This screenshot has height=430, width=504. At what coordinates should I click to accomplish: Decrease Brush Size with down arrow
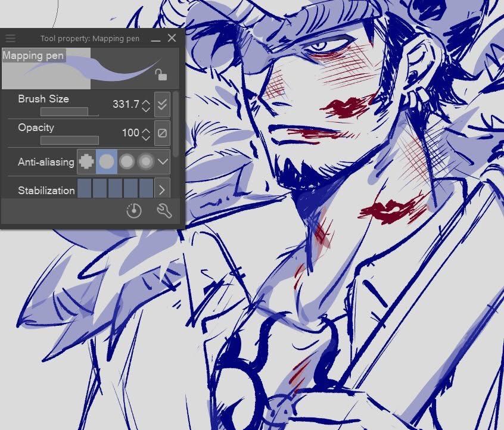[146, 109]
